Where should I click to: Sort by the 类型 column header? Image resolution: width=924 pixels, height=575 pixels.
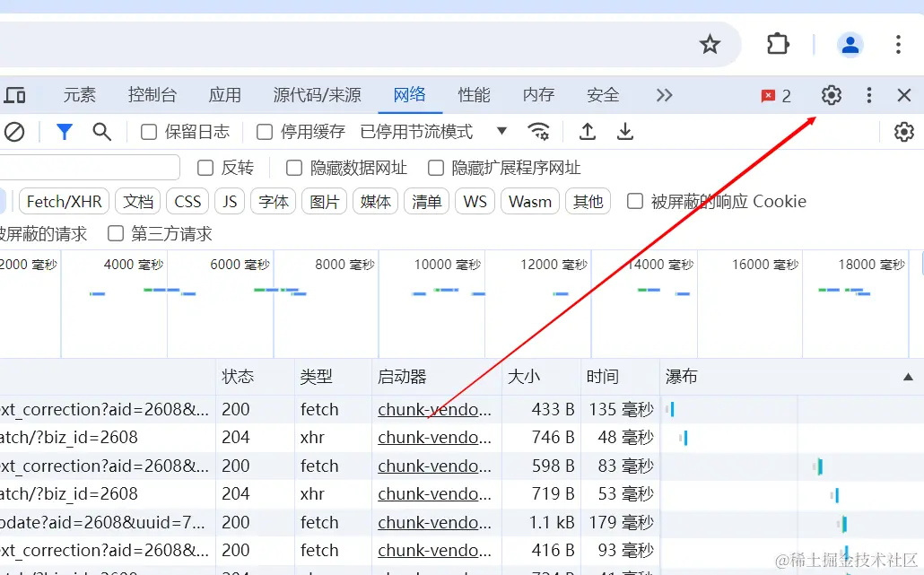pyautogui.click(x=333, y=377)
